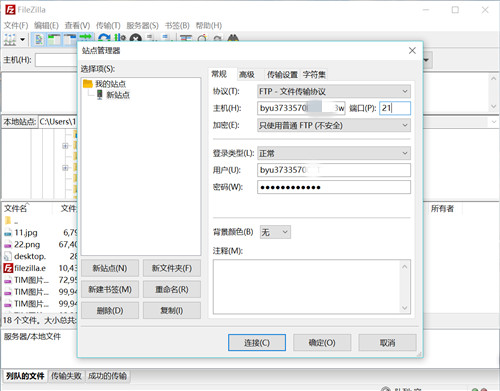Screen dimensions: 500x391
Task: Click the parent folder '..' icon
Action: pos(8,220)
